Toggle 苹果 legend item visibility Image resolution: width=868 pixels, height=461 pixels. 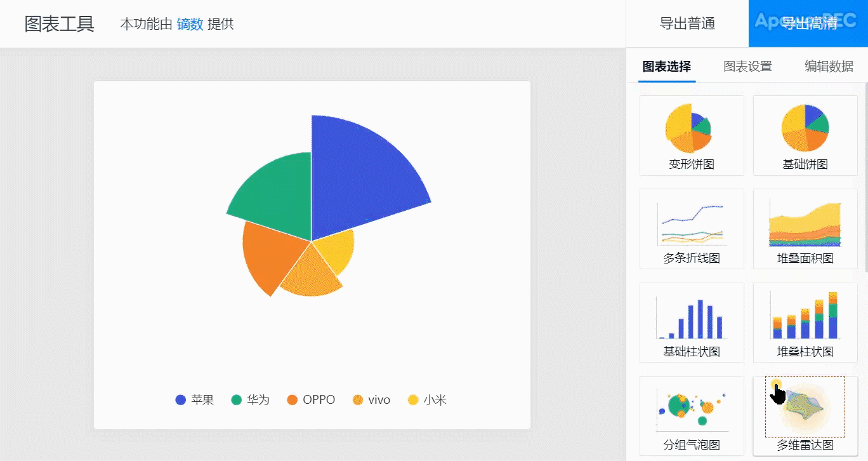[x=195, y=400]
